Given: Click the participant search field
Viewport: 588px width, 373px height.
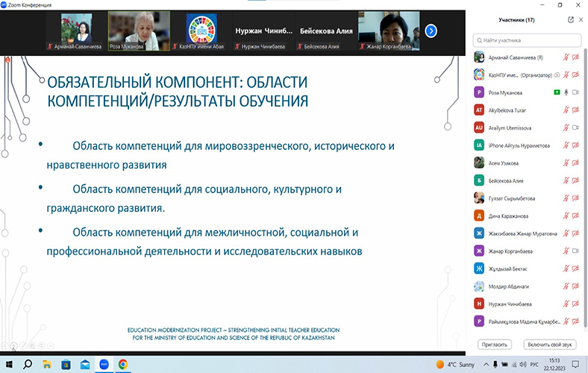Looking at the screenshot, I should coord(528,40).
